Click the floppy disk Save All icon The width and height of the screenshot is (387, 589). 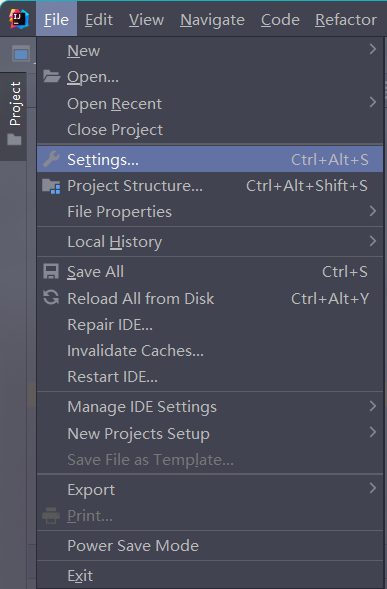(51, 272)
